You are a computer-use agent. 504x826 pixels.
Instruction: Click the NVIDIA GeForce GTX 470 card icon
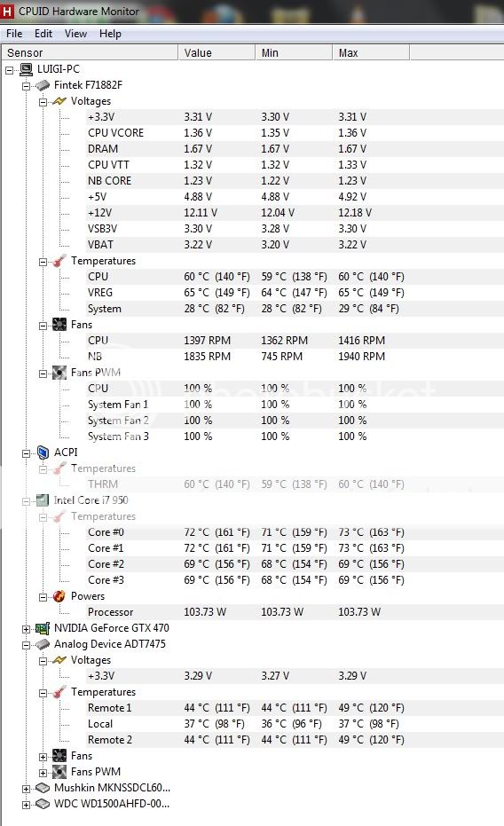pyautogui.click(x=42, y=628)
